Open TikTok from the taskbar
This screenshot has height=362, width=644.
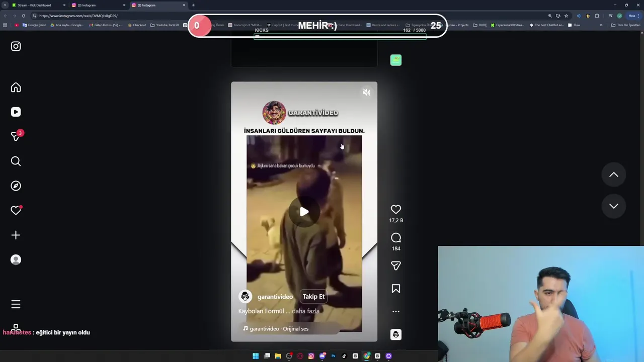pos(344,356)
